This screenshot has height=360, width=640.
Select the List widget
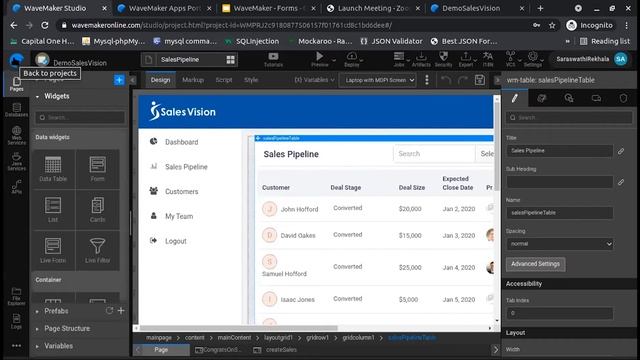pos(53,209)
